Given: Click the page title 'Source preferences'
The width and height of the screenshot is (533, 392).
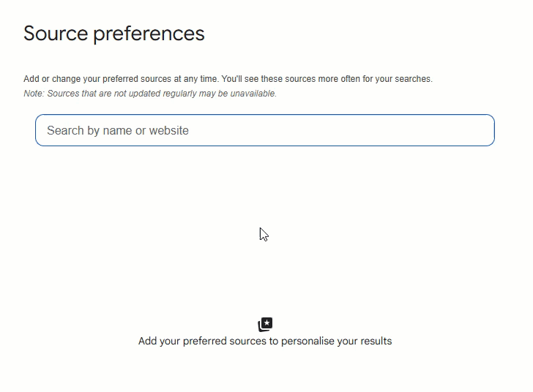Looking at the screenshot, I should point(114,34).
